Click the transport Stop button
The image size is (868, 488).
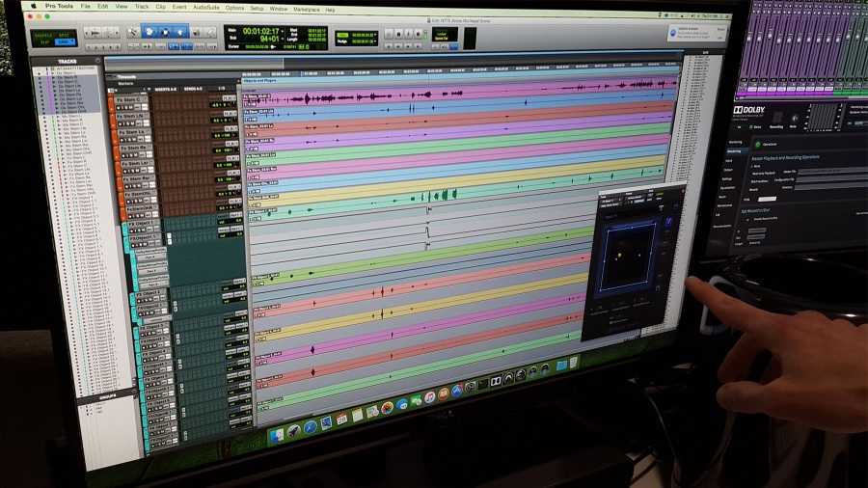coord(398,35)
